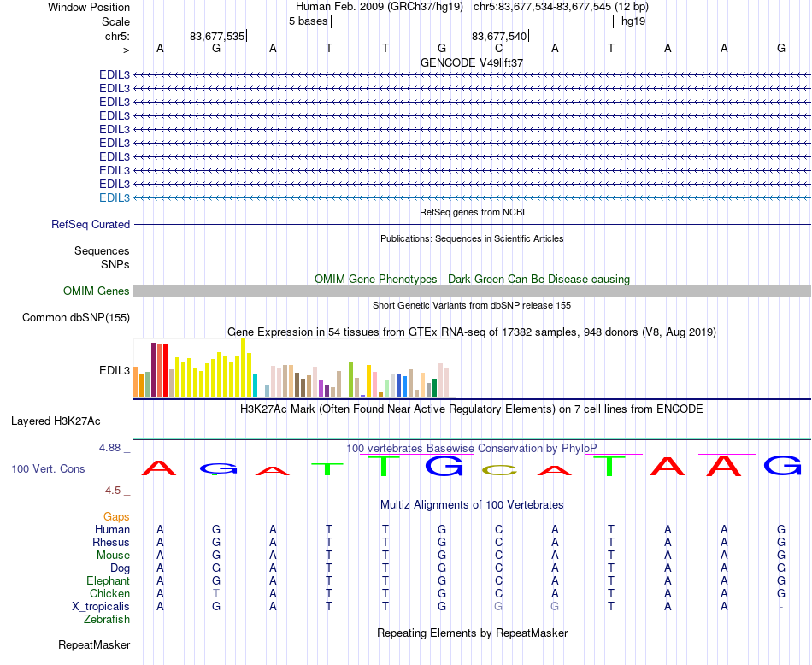Click the gray OMIM Genes bar

click(472, 291)
